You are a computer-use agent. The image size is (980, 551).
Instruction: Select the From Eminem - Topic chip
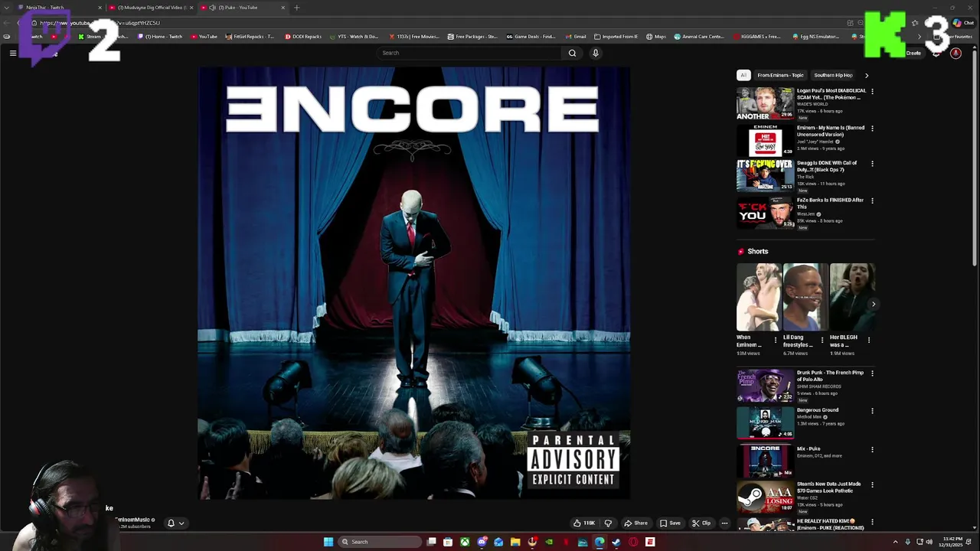[780, 75]
